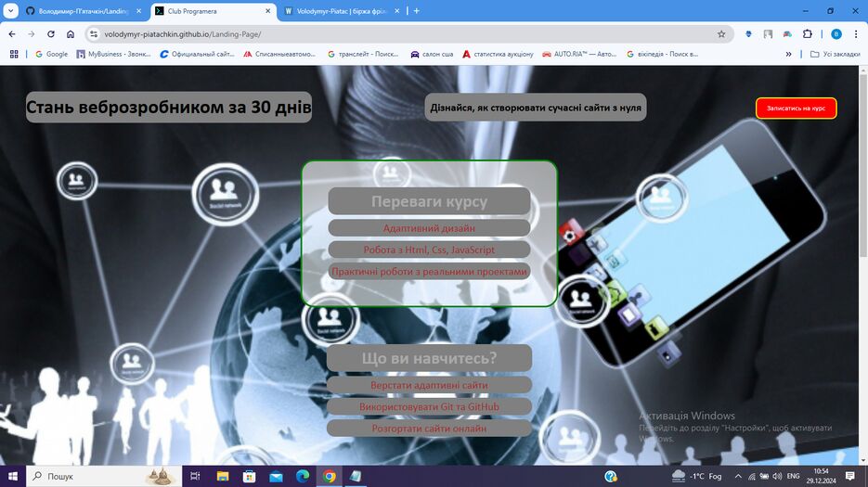The width and height of the screenshot is (868, 487).
Task: Switch to the Volodymyr-Piatac freelance tab
Action: [x=341, y=11]
